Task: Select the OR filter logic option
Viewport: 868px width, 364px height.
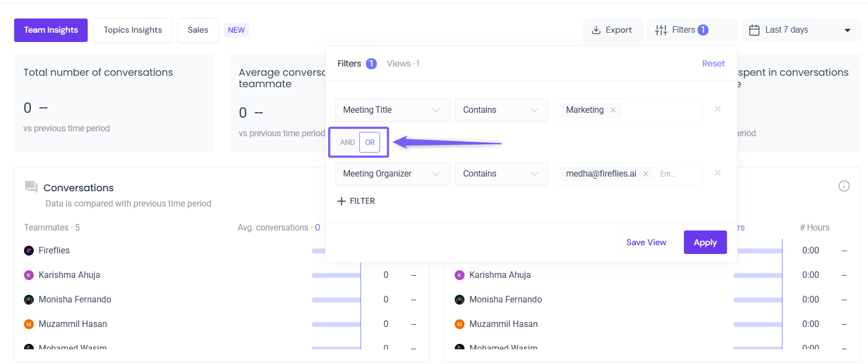Action: (370, 142)
